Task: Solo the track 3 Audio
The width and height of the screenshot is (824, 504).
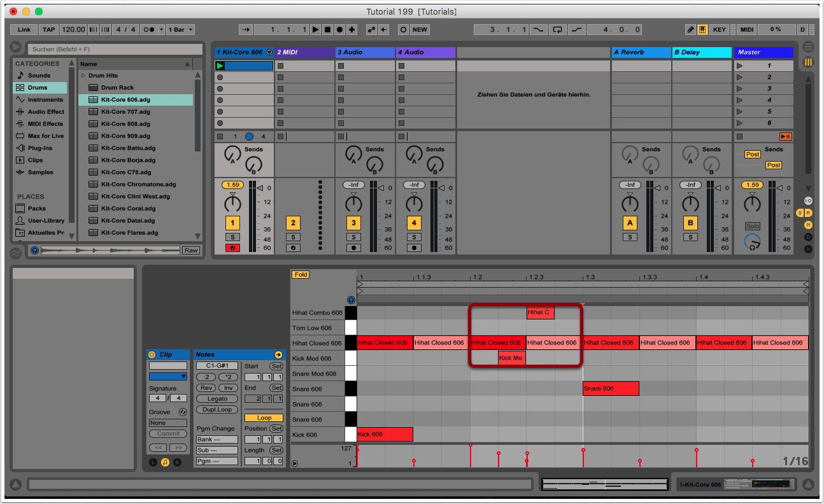Action: 353,237
